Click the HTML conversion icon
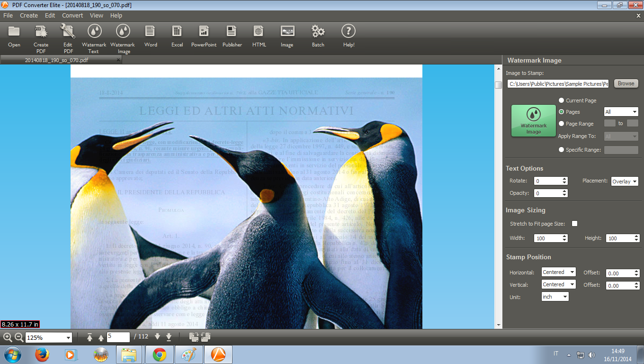Viewport: 644px width, 364px height. click(x=259, y=32)
